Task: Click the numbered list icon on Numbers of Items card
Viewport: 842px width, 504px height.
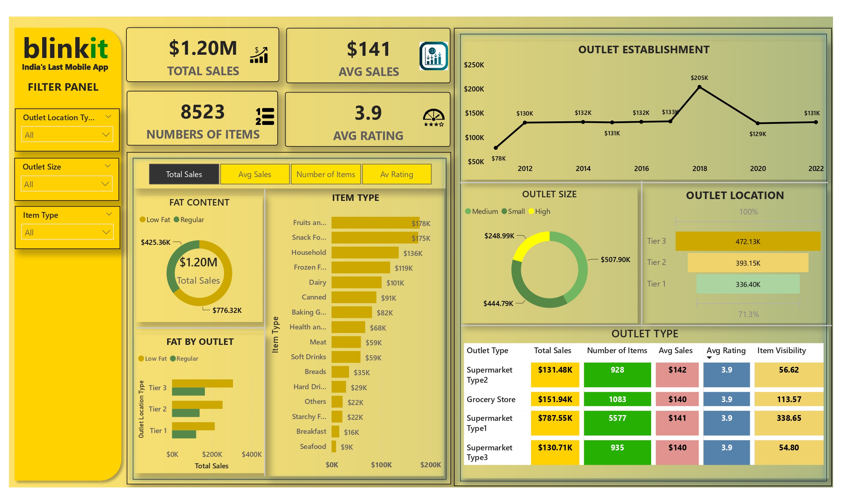Action: (x=265, y=116)
